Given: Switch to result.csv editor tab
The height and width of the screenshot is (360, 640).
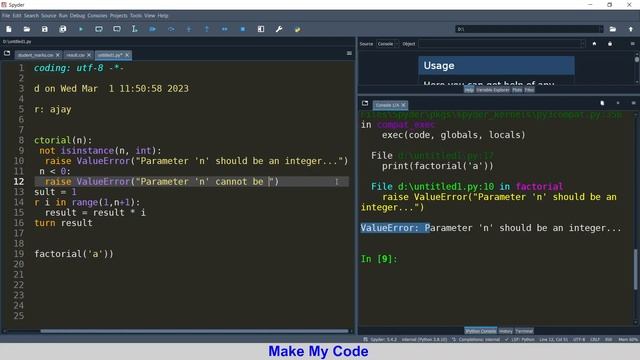Looking at the screenshot, I should (x=75, y=55).
